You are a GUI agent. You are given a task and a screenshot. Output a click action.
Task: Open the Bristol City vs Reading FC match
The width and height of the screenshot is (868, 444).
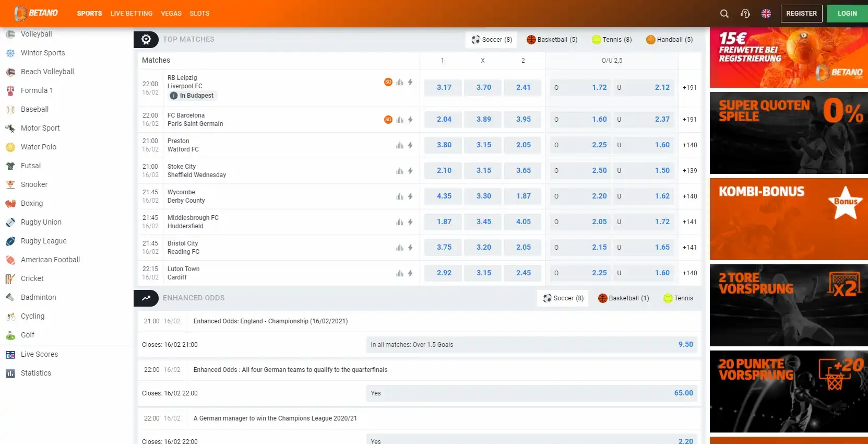[183, 248]
